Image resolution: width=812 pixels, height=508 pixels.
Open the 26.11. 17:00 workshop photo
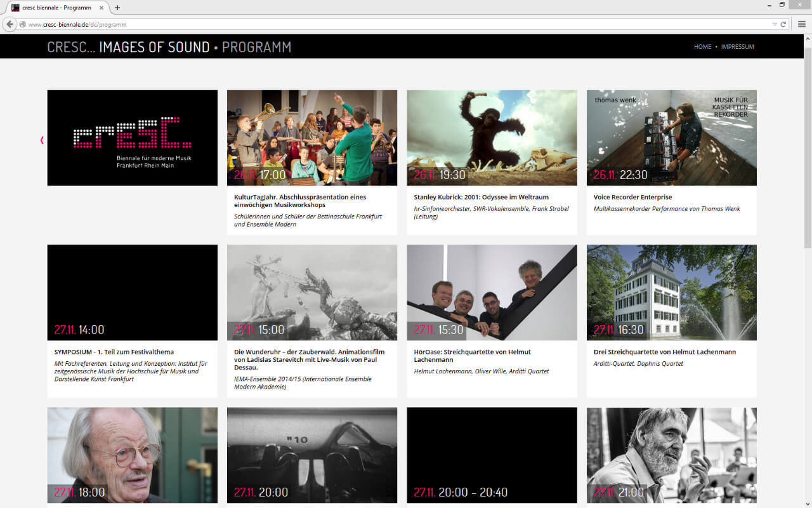312,138
